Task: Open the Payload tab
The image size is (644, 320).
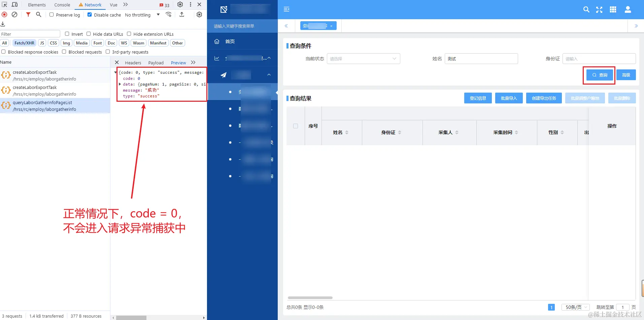Action: pos(156,63)
